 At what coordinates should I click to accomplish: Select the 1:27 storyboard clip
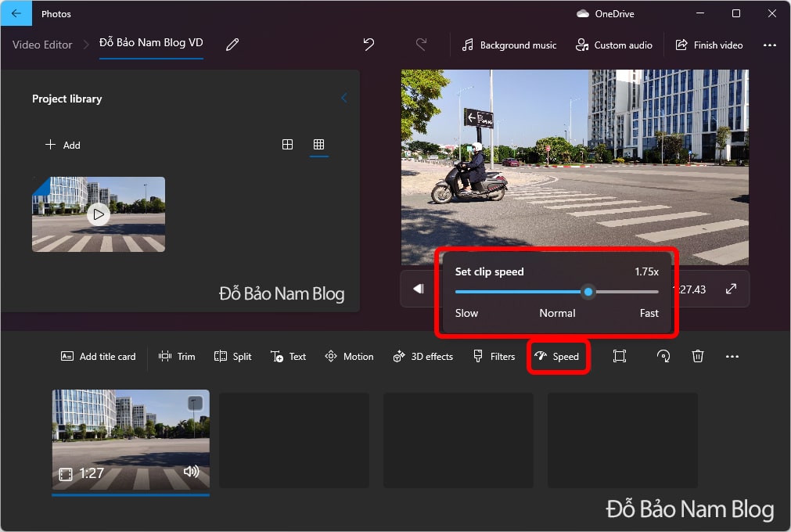pos(131,439)
